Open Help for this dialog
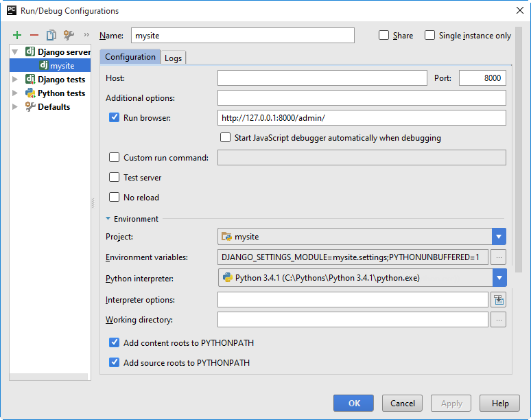The height and width of the screenshot is (420, 531). [500, 403]
